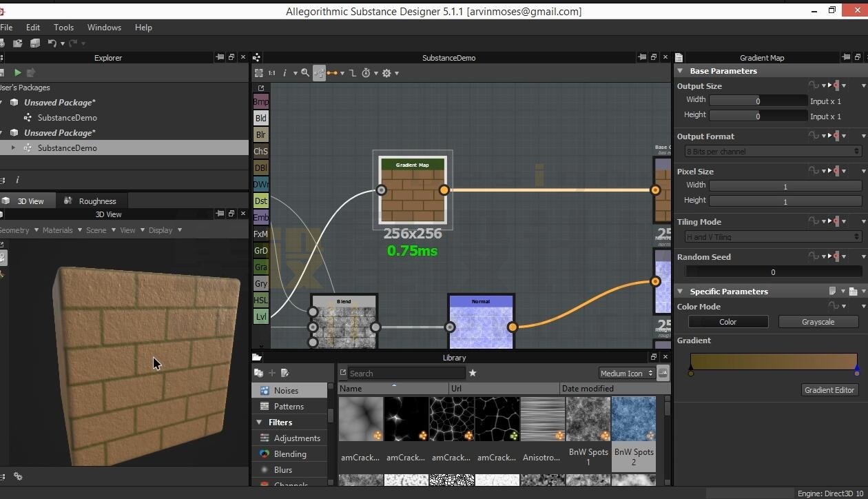Expand the selected SubstanceDemo graph item

[13, 147]
